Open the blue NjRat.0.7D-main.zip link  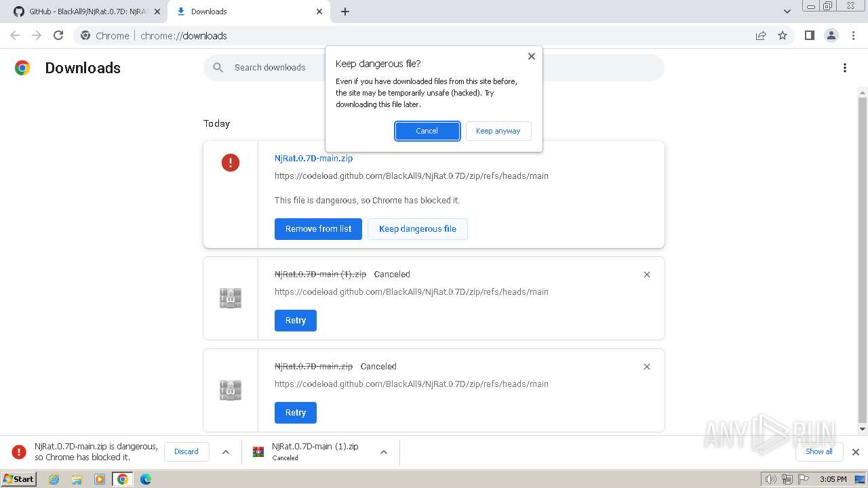(313, 159)
